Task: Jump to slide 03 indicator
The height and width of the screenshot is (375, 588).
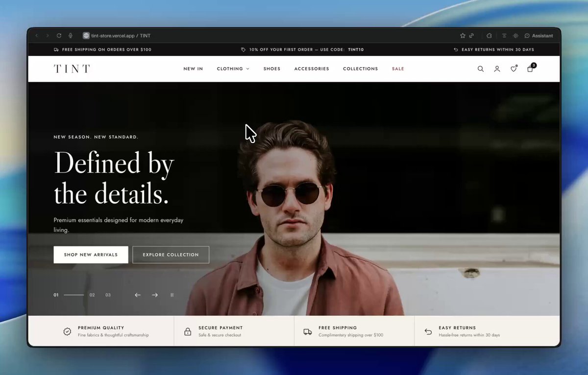Action: [108, 295]
